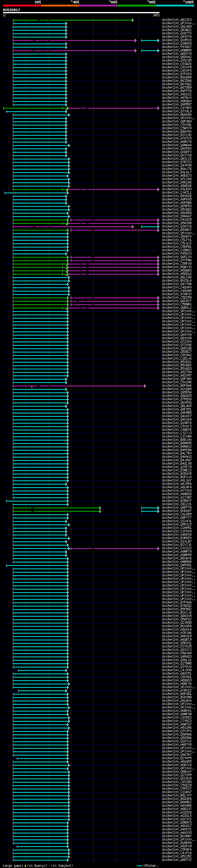Open hit UniRef100_Q5AIB8
Screen dimensions: 197x868
[177, 223]
